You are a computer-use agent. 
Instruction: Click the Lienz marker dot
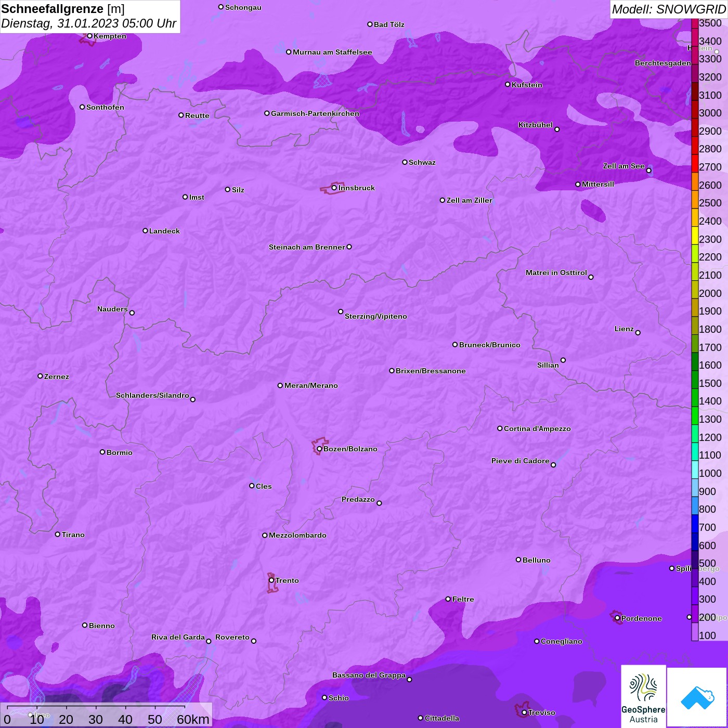click(638, 333)
